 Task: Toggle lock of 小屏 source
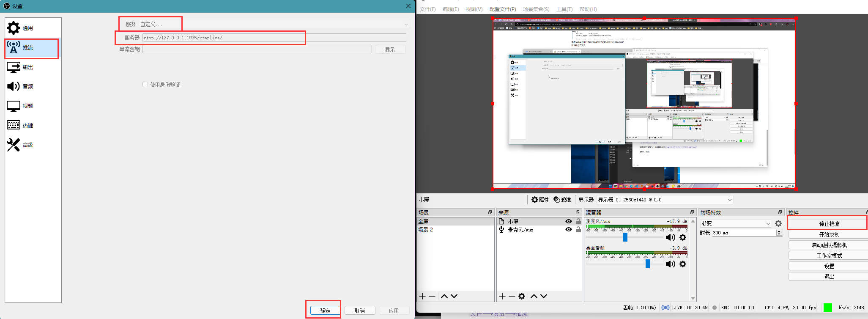click(578, 222)
